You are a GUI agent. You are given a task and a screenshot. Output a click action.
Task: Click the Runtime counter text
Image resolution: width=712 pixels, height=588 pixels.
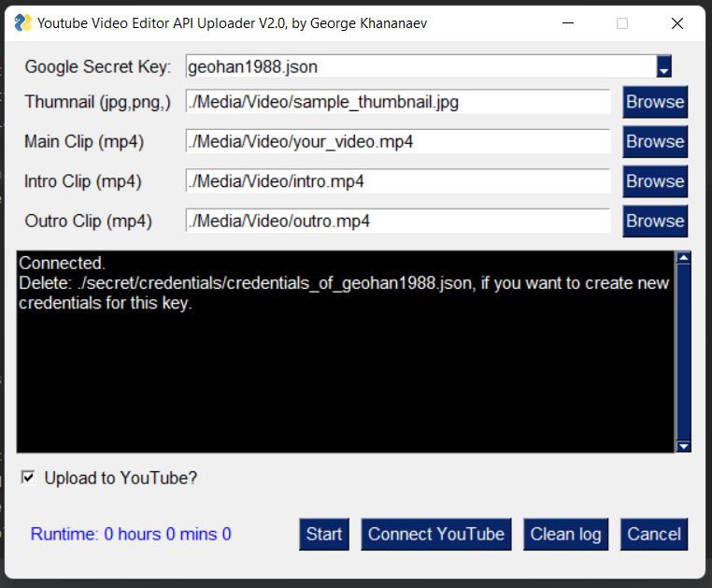click(x=131, y=534)
